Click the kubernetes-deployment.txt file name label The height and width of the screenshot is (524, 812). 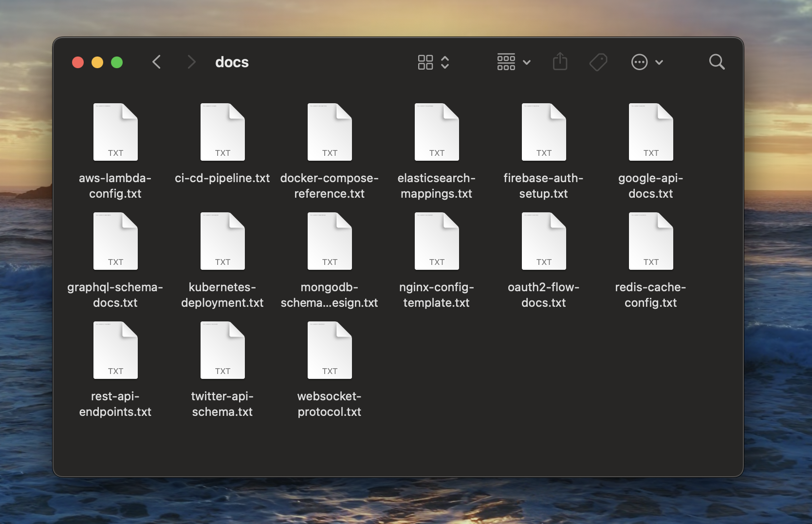click(222, 295)
